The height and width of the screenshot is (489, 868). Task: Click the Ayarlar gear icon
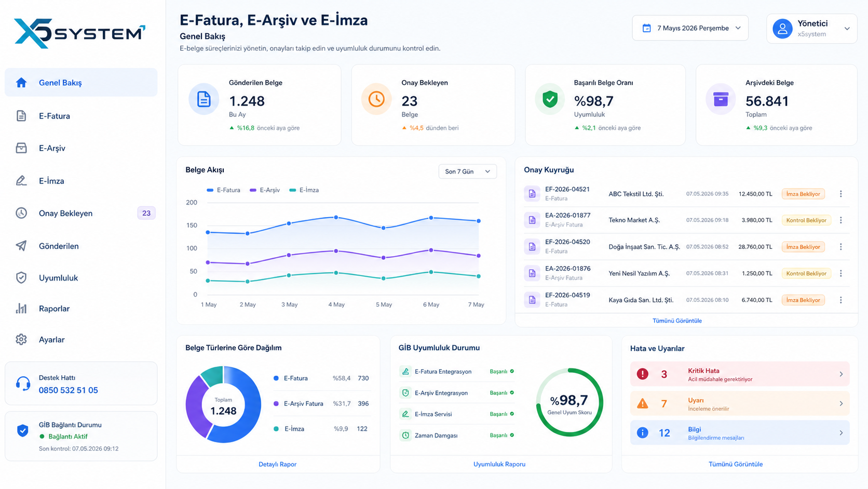pos(21,339)
